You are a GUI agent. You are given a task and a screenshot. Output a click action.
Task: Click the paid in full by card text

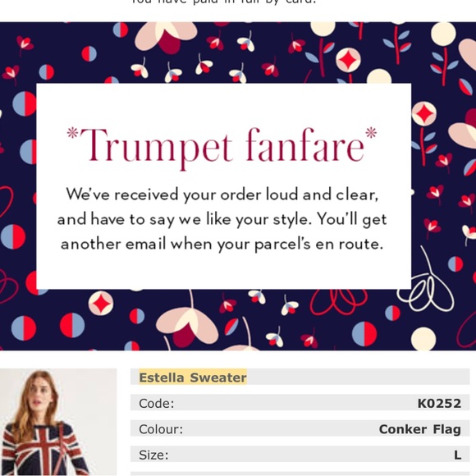click(x=223, y=2)
